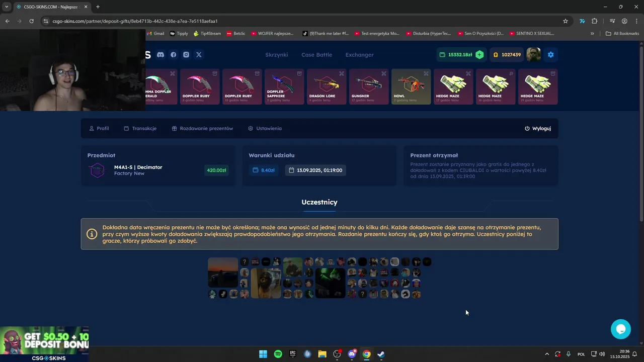Click the M4A1-S | Decimator item name
Image resolution: width=644 pixels, height=362 pixels.
138,167
